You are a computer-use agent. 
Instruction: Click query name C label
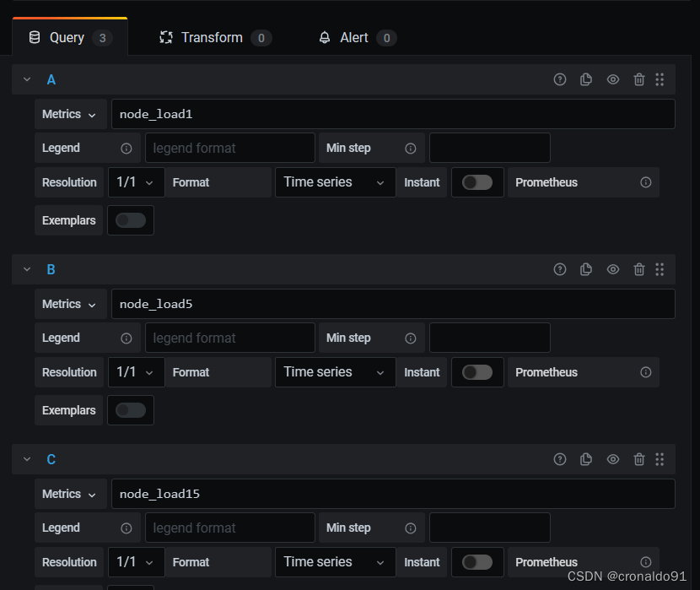(51, 459)
